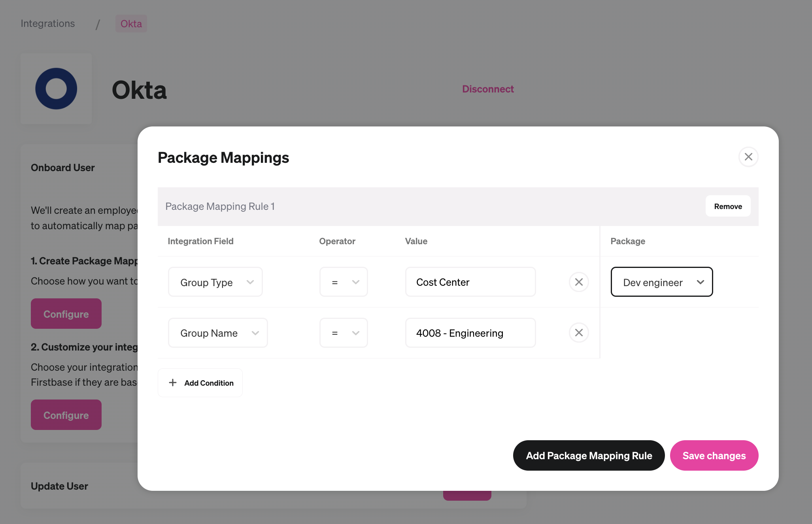The width and height of the screenshot is (812, 524).
Task: Click the Onboard User section heading
Action: (63, 168)
